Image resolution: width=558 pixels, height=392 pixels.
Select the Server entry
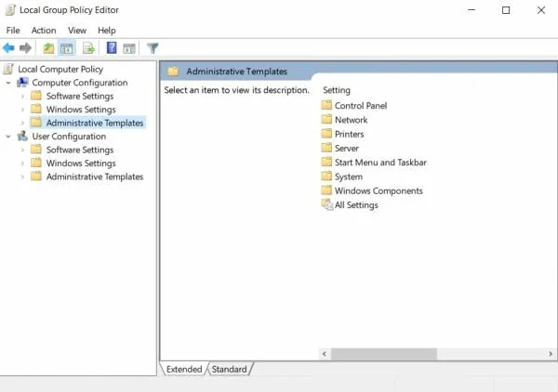(347, 149)
